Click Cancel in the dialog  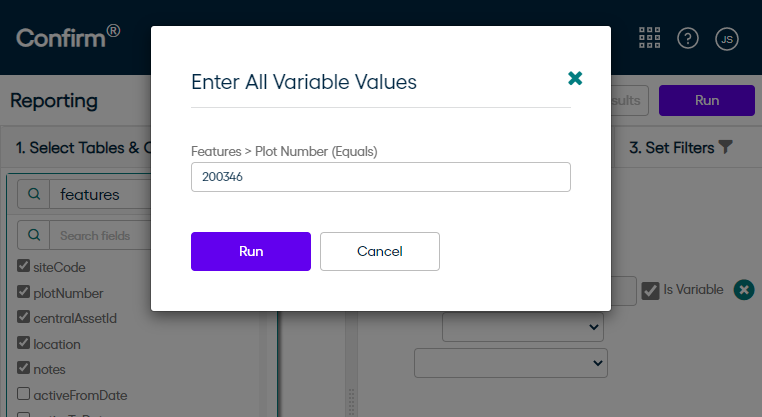[x=380, y=251]
